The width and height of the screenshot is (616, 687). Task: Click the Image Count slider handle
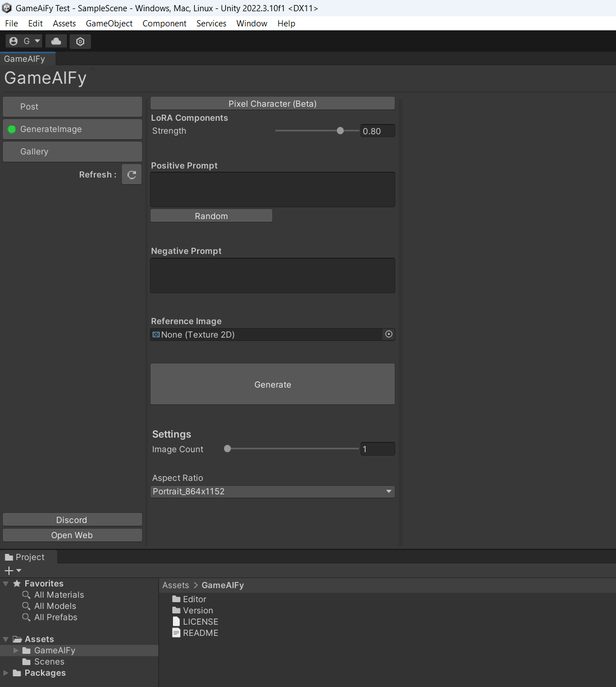tap(227, 448)
